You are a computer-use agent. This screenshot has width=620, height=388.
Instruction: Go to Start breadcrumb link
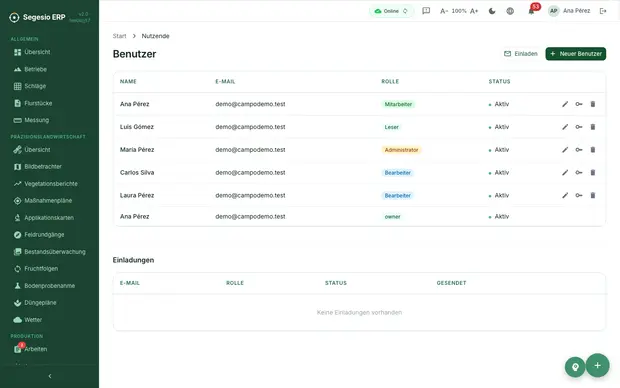[119, 36]
